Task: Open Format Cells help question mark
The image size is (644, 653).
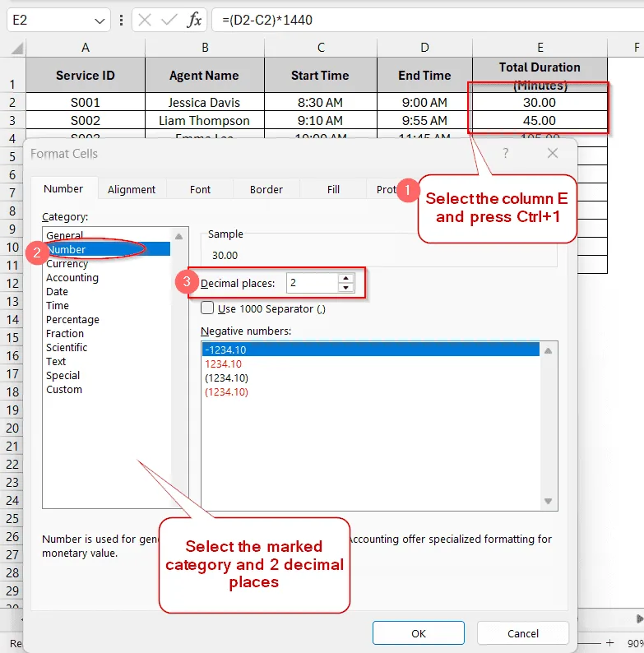Action: pyautogui.click(x=505, y=153)
